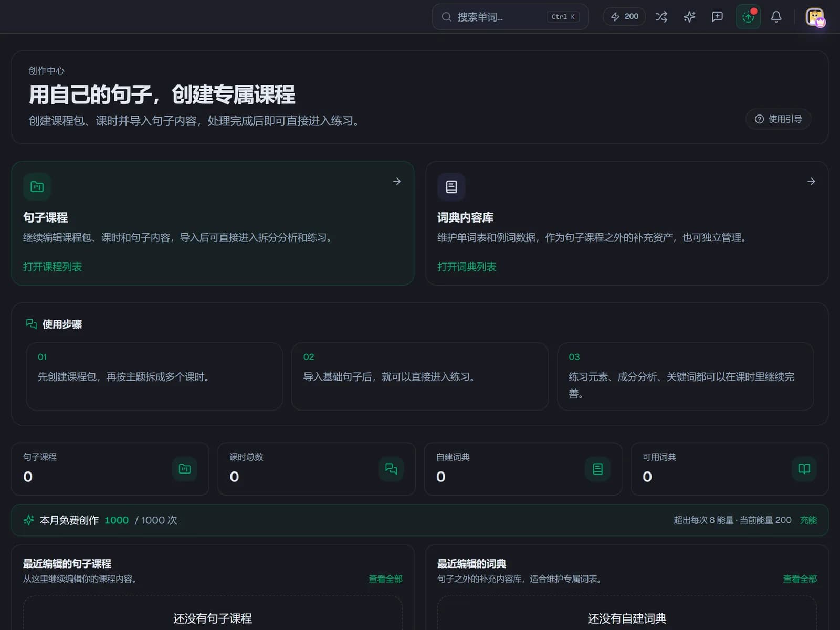Click the 自建词典 stat document icon
Screen dimensions: 840x630
tap(597, 469)
